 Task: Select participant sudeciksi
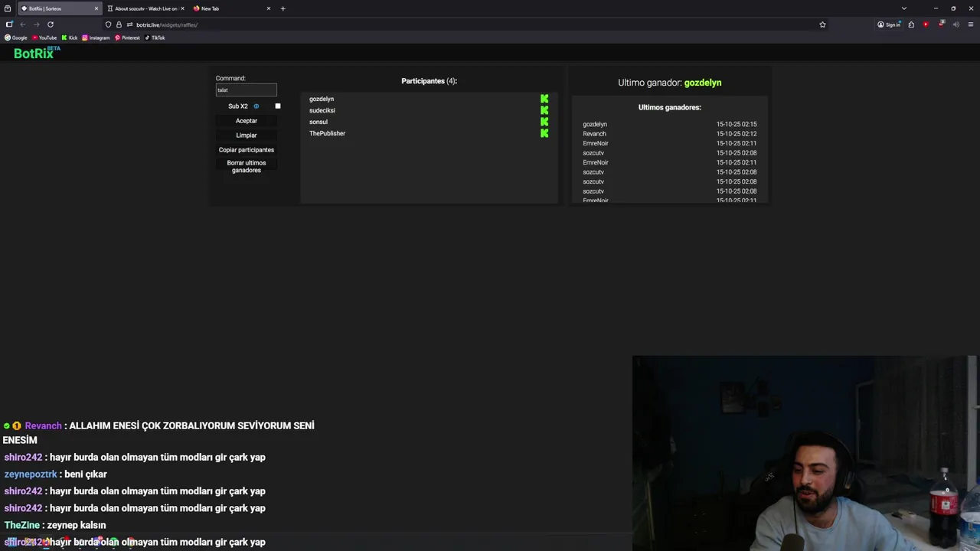pyautogui.click(x=322, y=110)
